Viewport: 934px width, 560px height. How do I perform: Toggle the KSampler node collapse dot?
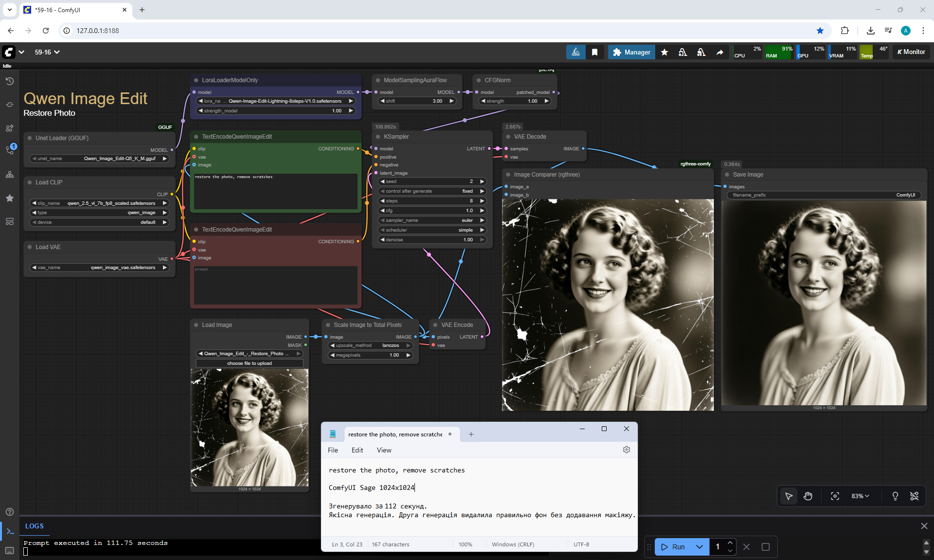pyautogui.click(x=378, y=137)
